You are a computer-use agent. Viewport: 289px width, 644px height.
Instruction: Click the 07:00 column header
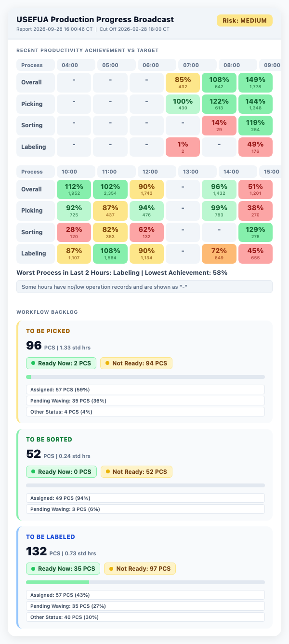point(197,65)
